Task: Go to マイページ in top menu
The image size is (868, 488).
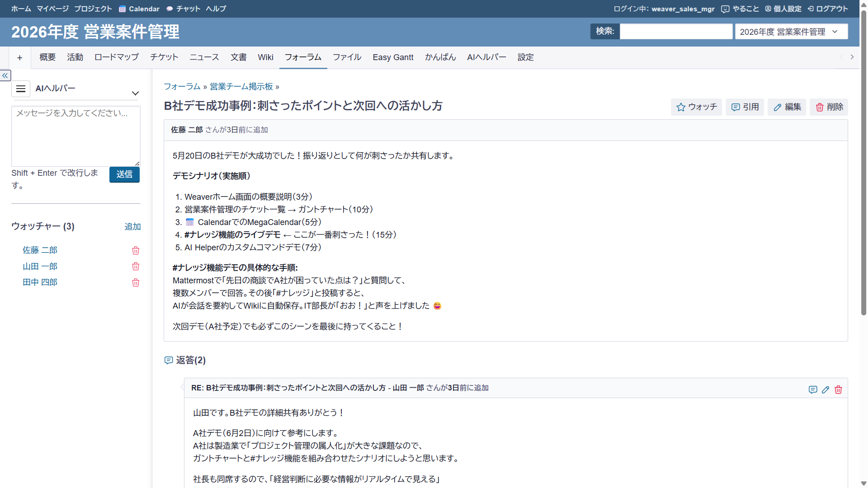Action: (x=52, y=9)
